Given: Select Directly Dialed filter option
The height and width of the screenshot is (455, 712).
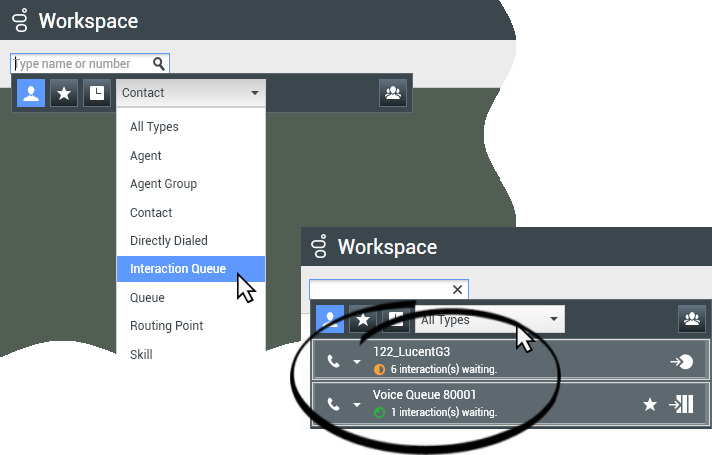Looking at the screenshot, I should pos(168,241).
